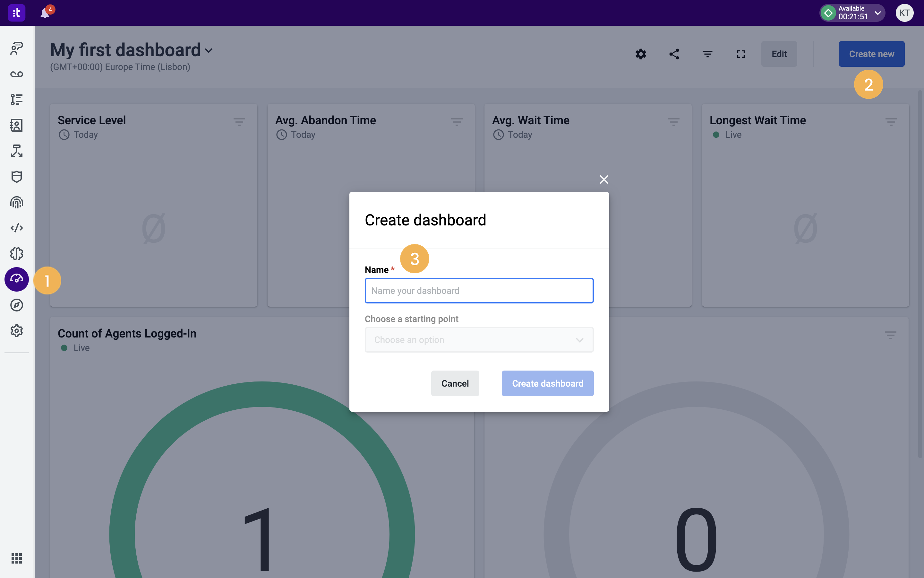The width and height of the screenshot is (924, 578).
Task: Cancel the Create dashboard dialog
Action: (455, 383)
